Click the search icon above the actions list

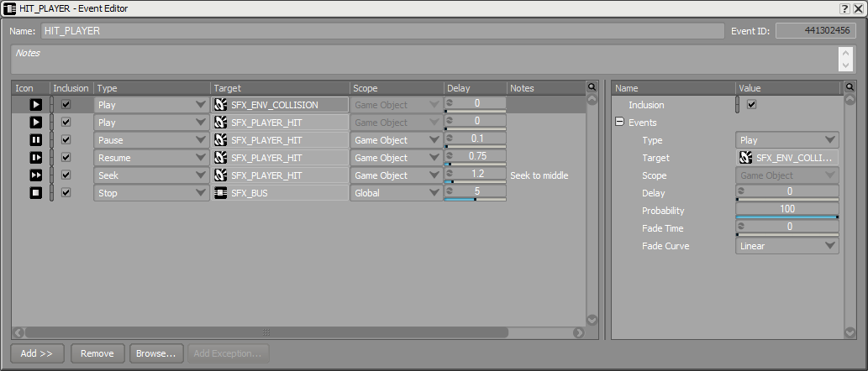(592, 87)
